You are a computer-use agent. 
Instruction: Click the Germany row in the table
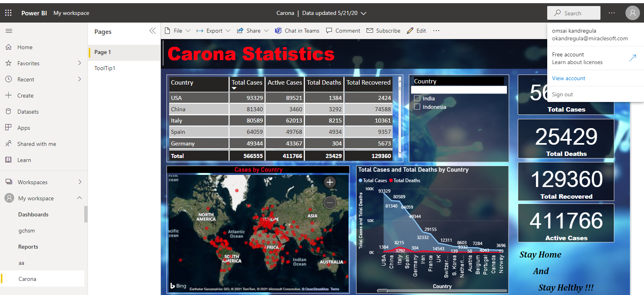tap(281, 143)
